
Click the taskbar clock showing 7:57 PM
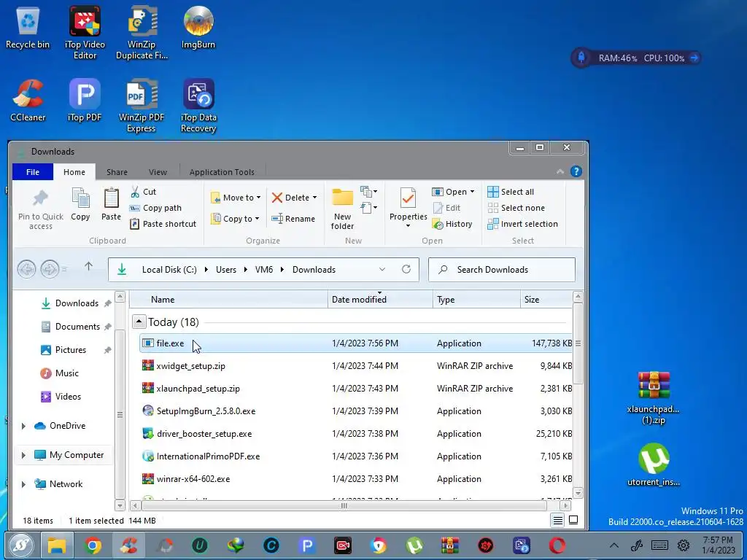coord(718,545)
